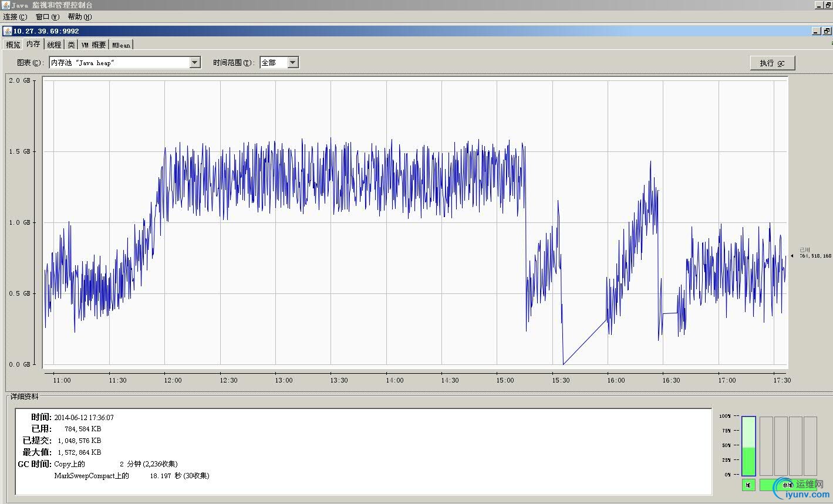The width and height of the screenshot is (833, 504).
Task: Click the time value 2014-06-12 17:36:07
Action: click(x=84, y=418)
